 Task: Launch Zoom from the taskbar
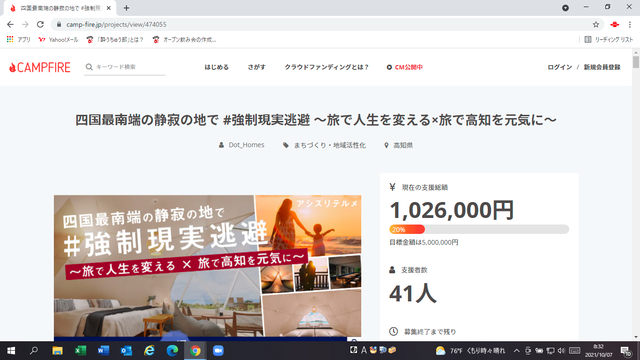(218, 351)
